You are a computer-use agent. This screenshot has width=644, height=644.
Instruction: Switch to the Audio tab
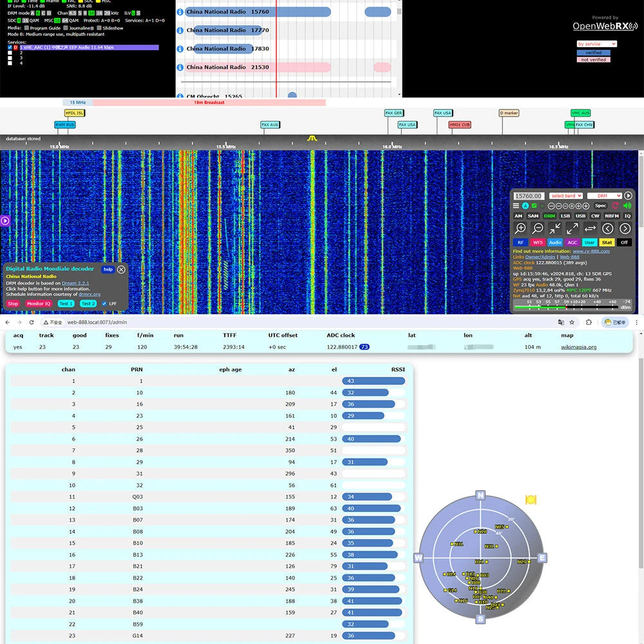tap(555, 243)
